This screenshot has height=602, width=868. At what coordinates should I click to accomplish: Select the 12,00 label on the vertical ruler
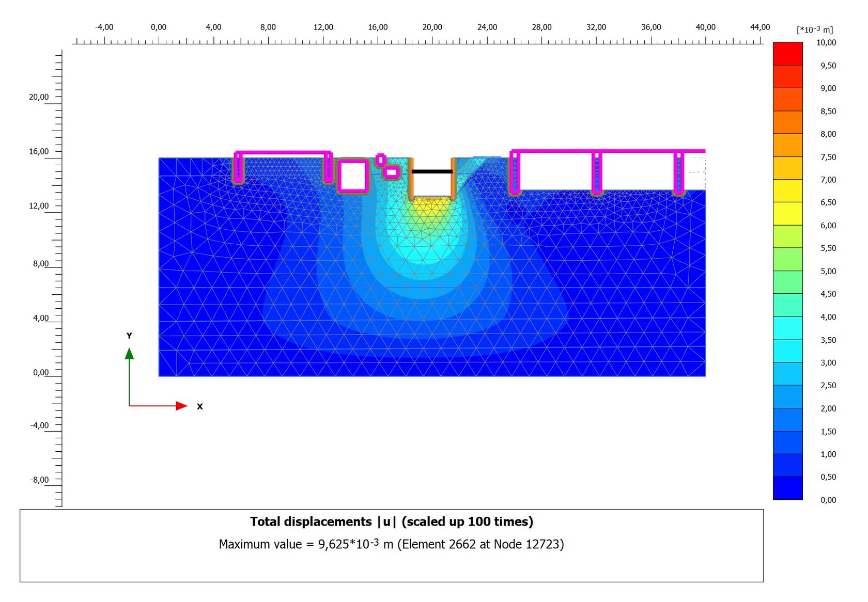click(39, 205)
